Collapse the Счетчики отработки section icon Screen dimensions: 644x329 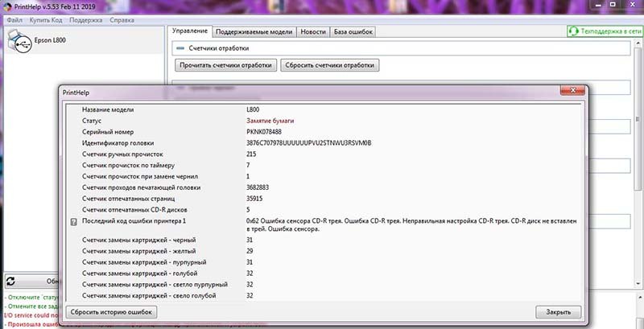(x=180, y=48)
